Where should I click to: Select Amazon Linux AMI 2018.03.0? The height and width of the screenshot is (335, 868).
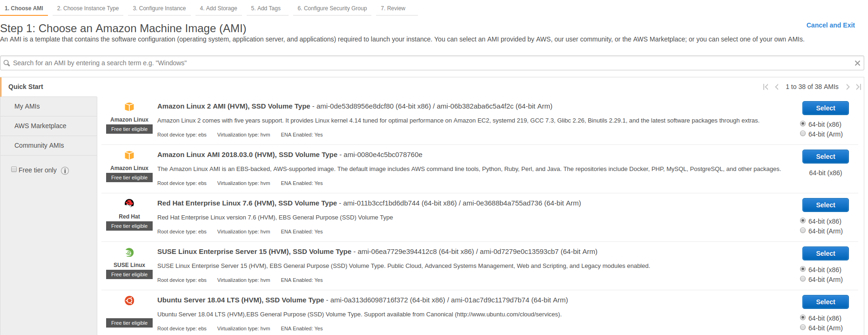coord(825,157)
